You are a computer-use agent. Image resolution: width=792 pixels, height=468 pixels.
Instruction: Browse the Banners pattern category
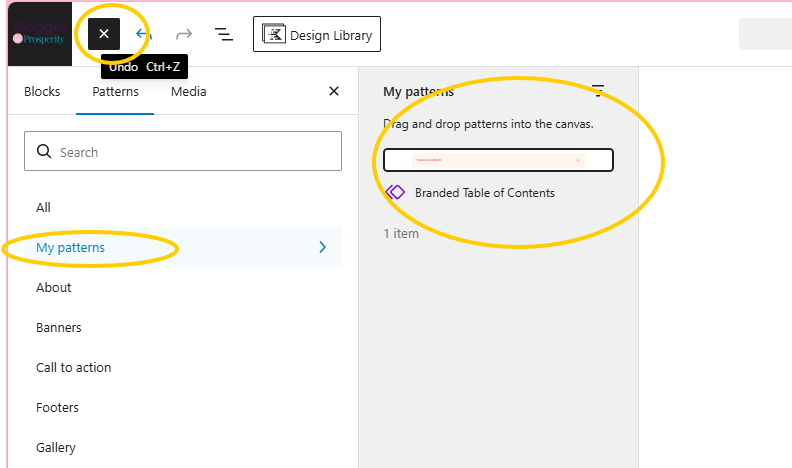point(183,327)
